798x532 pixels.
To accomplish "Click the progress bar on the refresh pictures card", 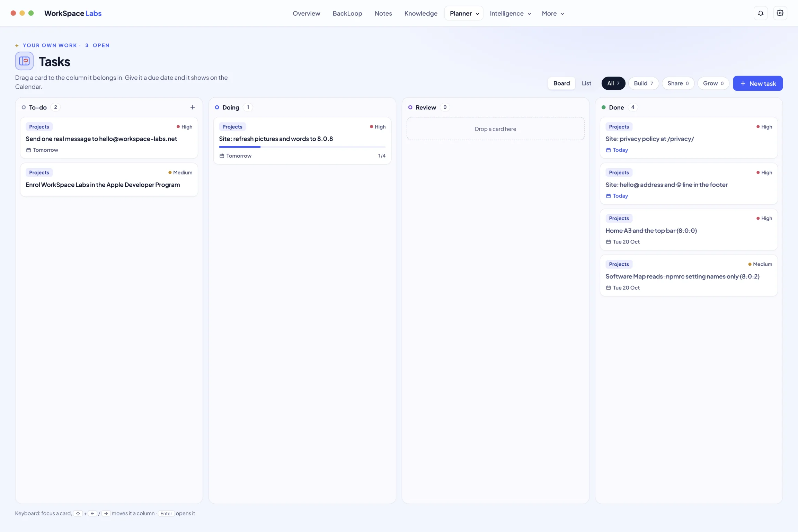I will coord(302,147).
